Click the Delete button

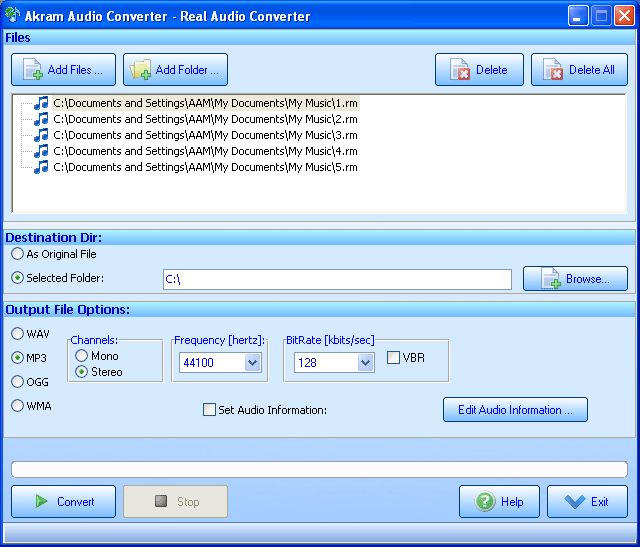(x=479, y=69)
